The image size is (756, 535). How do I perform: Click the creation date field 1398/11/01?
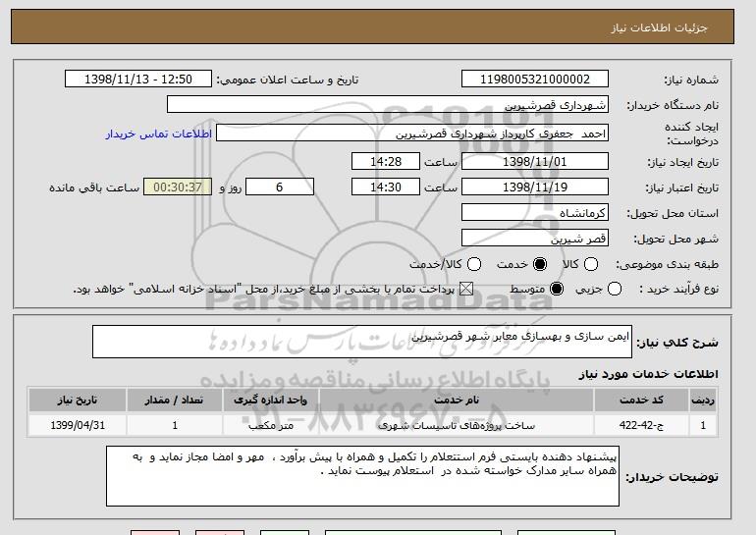(x=535, y=161)
